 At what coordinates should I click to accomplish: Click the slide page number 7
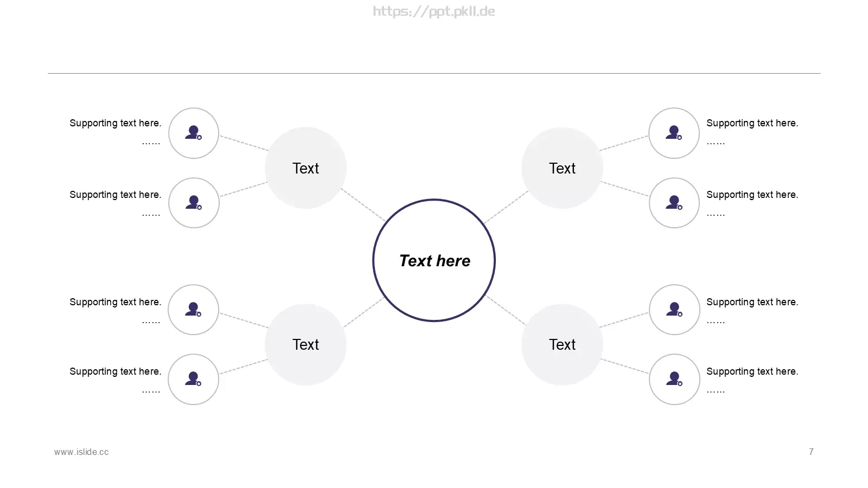pyautogui.click(x=811, y=452)
